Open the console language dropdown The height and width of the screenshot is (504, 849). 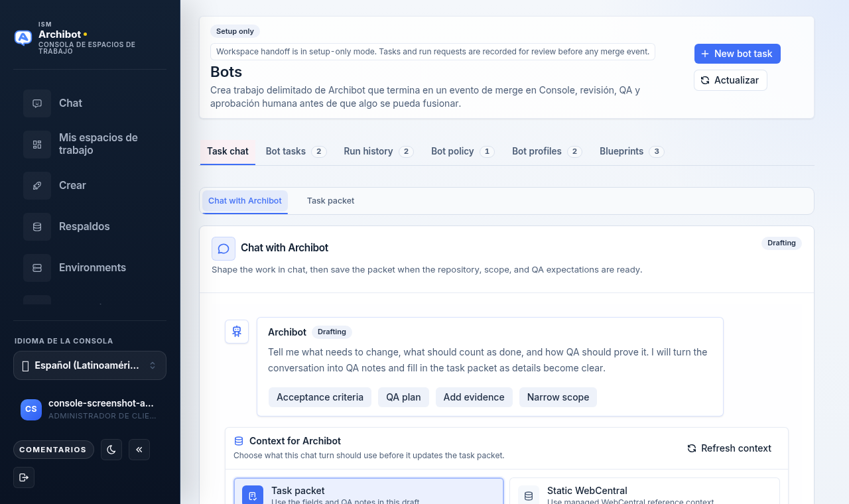coord(90,365)
